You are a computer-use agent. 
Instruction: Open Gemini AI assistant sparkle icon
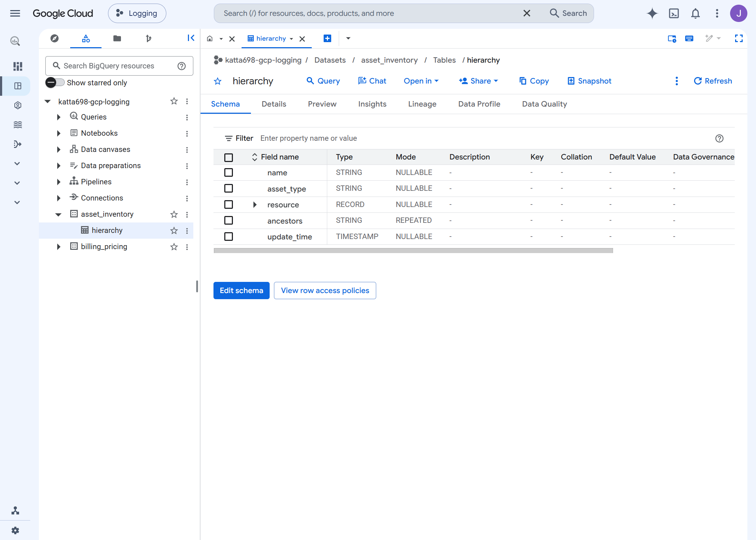click(x=652, y=13)
